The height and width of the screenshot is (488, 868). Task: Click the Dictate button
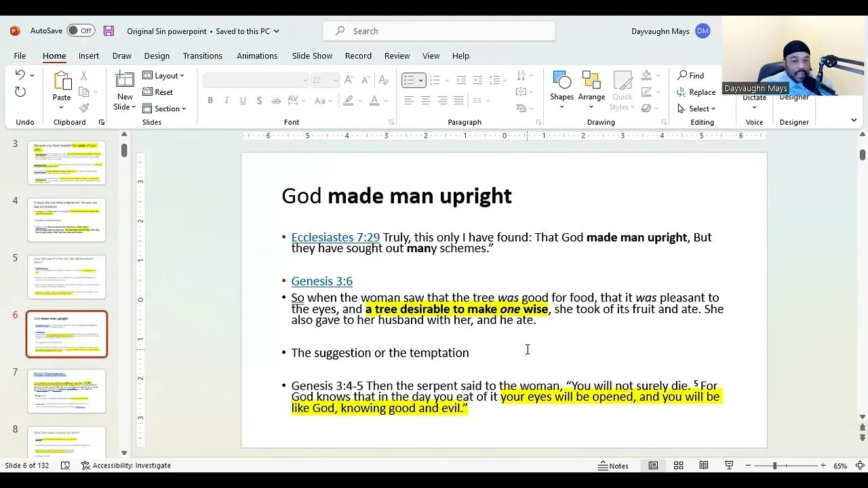click(754, 98)
